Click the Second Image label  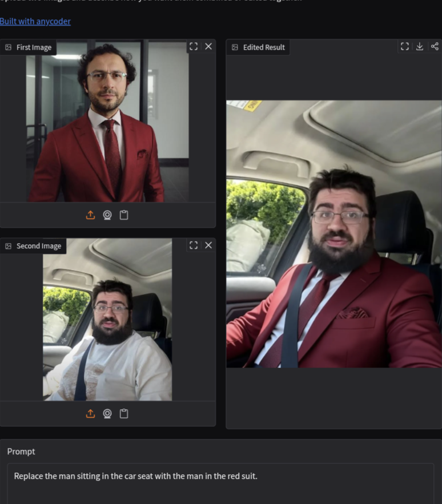tap(33, 246)
